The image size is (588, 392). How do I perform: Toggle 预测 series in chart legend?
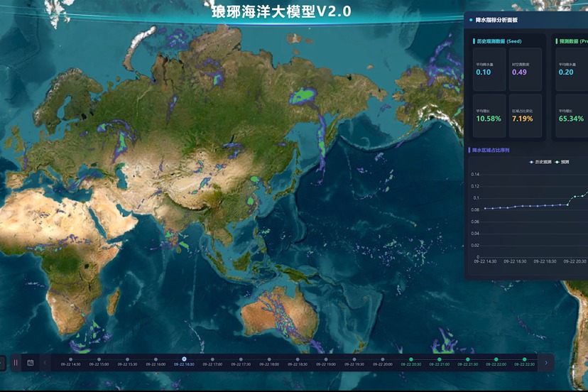(562, 162)
